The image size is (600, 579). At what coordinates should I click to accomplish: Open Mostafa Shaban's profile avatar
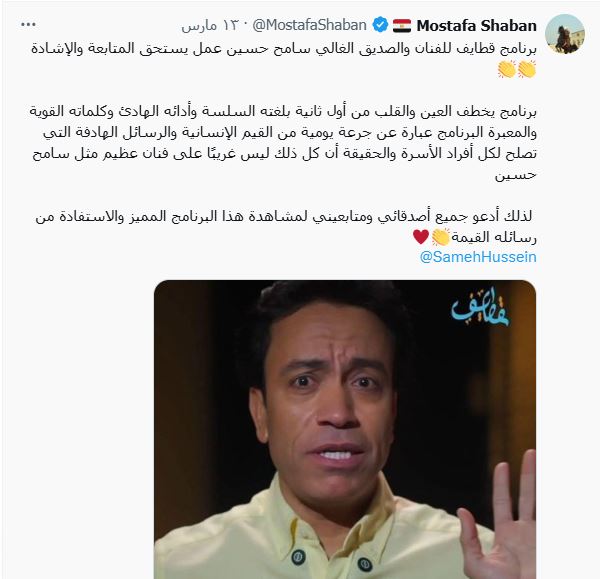click(x=564, y=34)
